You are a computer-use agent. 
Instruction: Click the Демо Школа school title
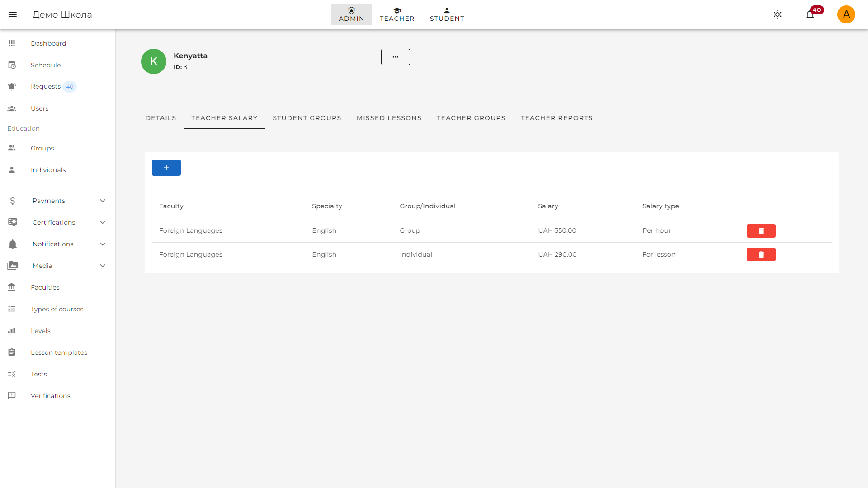(x=62, y=14)
